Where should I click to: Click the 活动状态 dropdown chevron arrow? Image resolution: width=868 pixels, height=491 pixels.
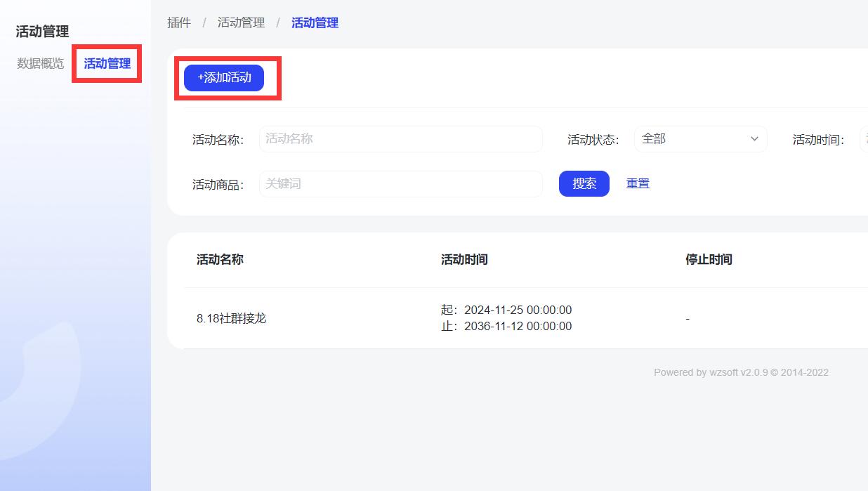tap(755, 139)
